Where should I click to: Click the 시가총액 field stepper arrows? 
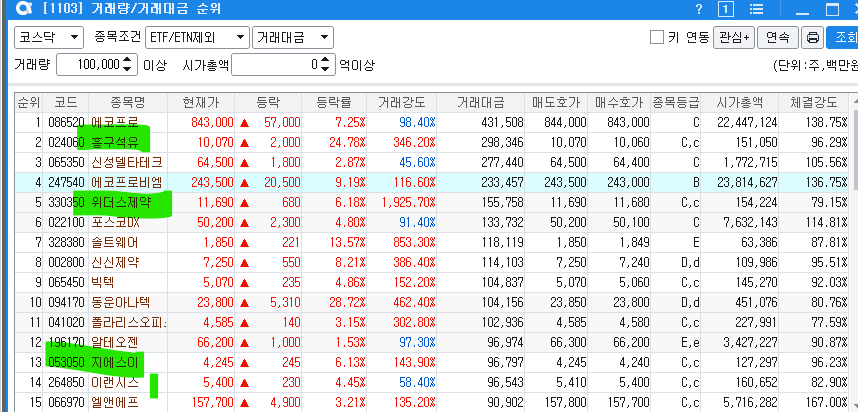[326, 65]
